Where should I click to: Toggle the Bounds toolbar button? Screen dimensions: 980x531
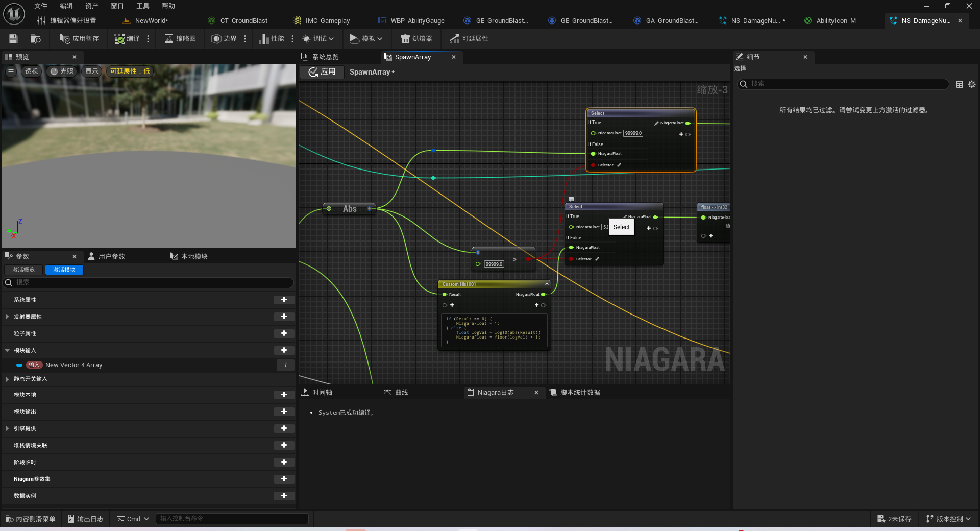[224, 39]
